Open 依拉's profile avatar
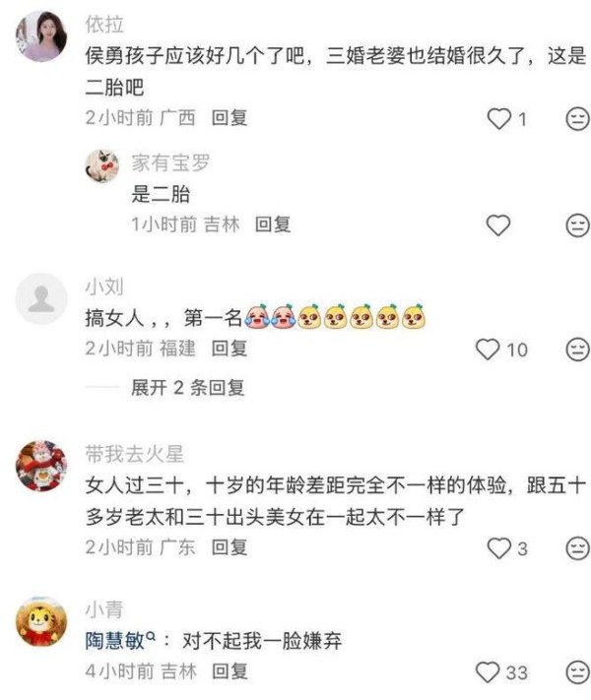The image size is (591, 700). (41, 35)
